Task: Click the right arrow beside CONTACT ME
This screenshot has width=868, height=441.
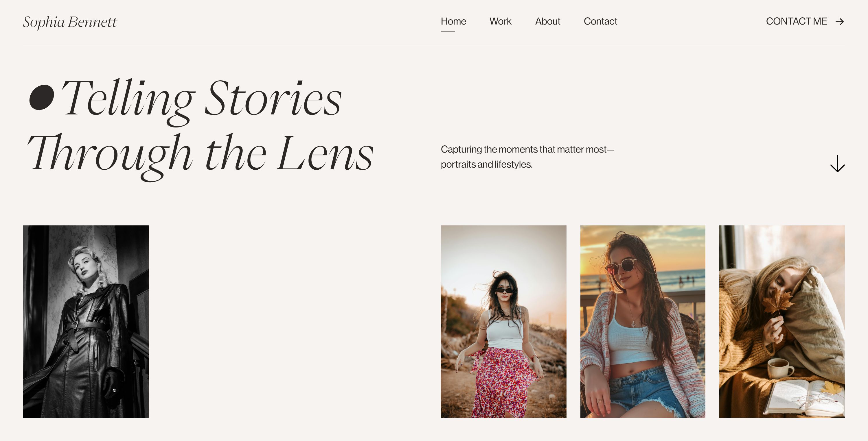Action: point(839,22)
